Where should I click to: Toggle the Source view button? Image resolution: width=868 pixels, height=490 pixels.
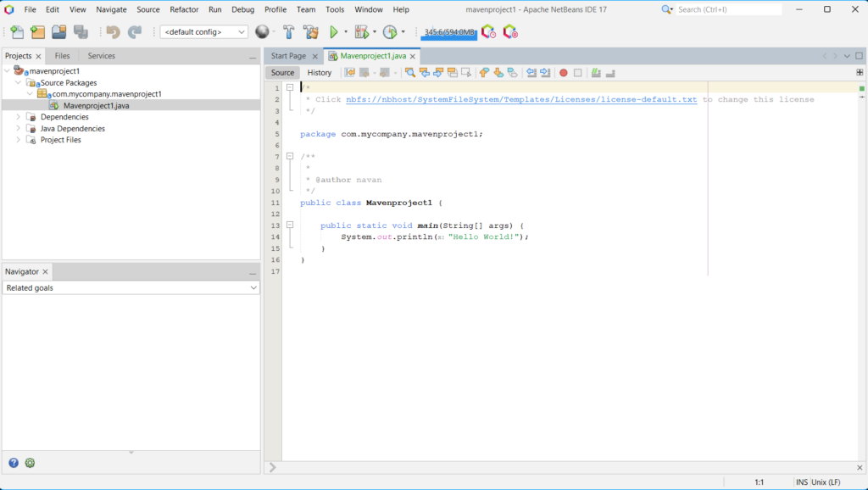pos(282,73)
